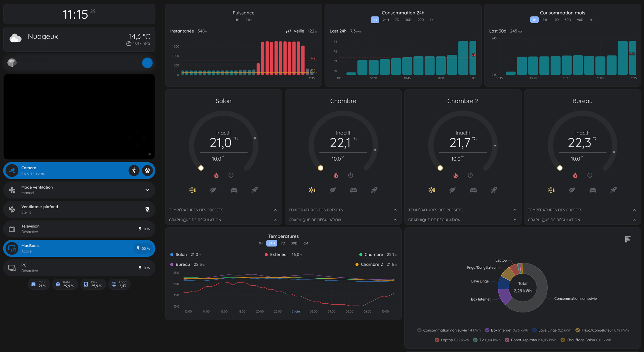Click the Total 2,29 kWh donut center

(523, 287)
